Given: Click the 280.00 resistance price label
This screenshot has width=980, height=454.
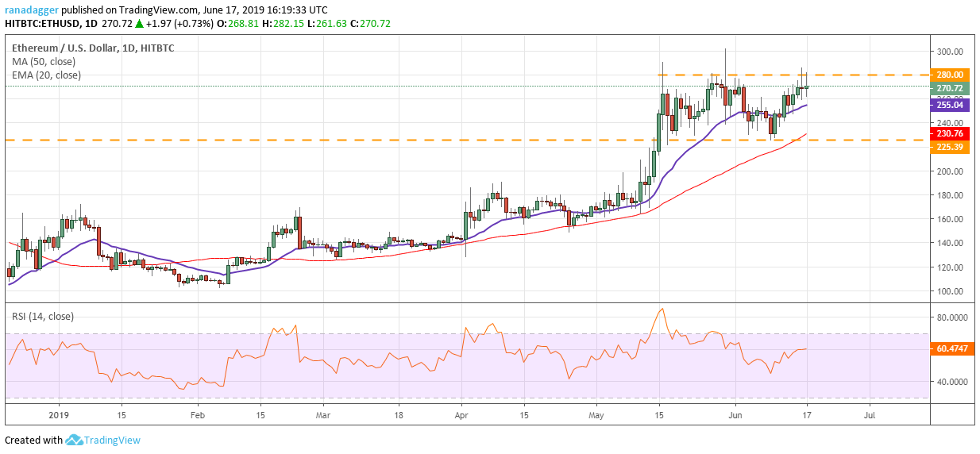Looking at the screenshot, I should 952,75.
